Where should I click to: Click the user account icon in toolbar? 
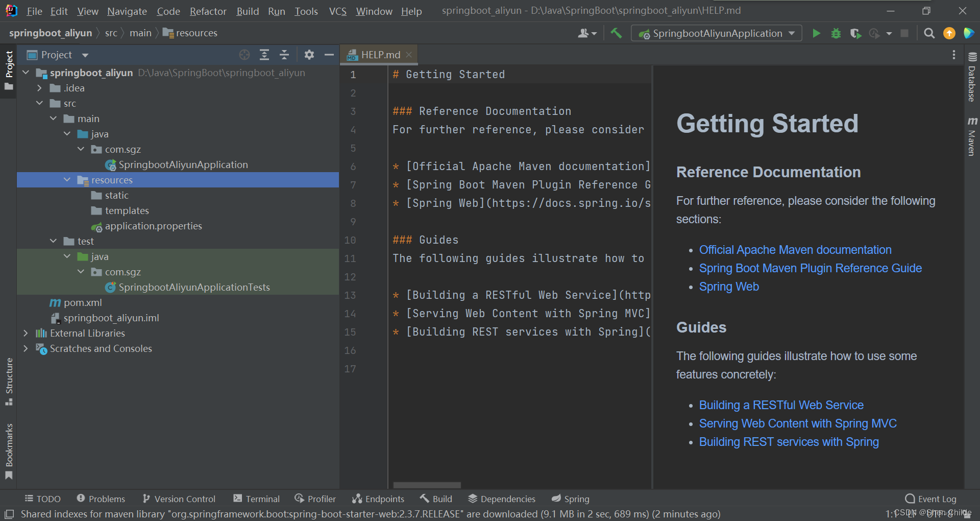[x=587, y=33]
